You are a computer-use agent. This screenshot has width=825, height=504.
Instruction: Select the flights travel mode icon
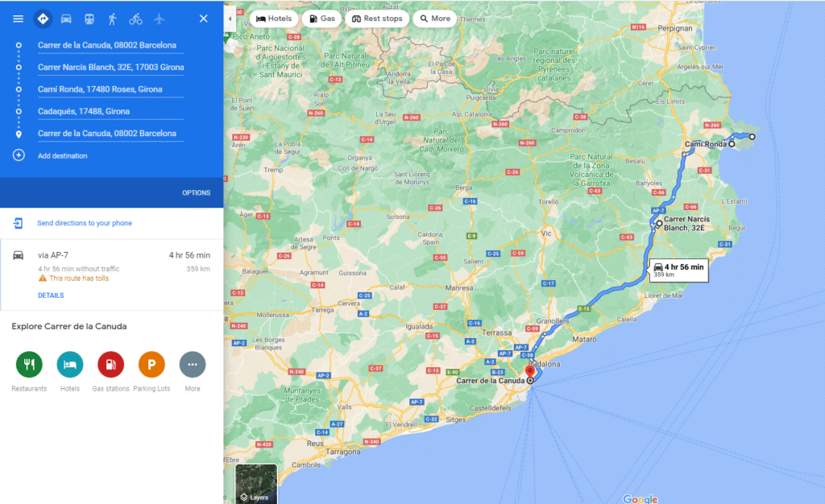[159, 19]
